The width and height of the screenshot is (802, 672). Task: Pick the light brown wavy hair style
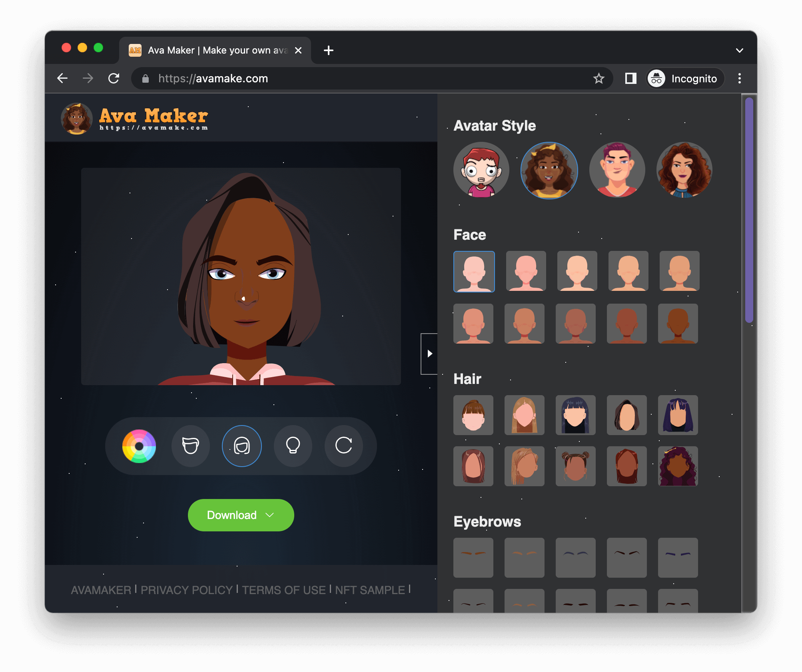525,466
